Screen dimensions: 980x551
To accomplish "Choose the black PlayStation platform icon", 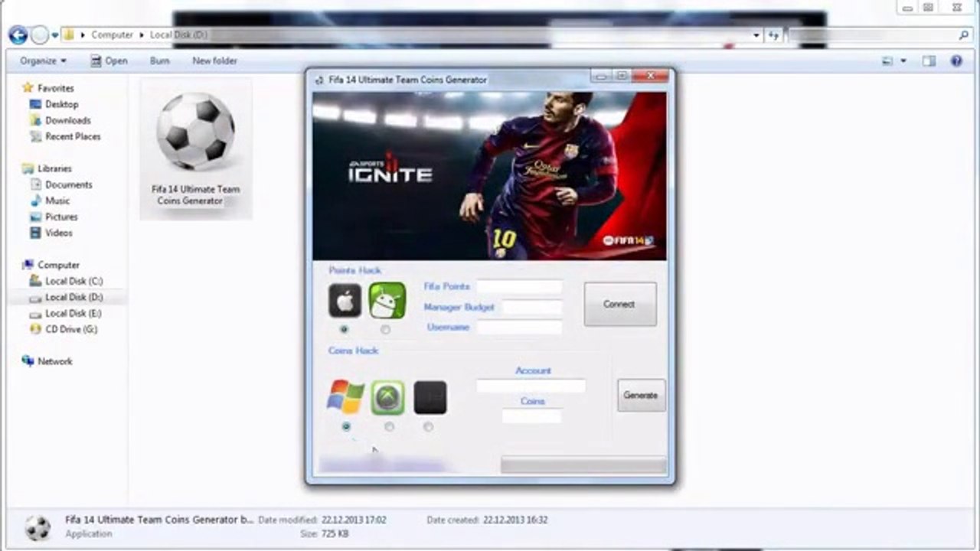I will coord(430,398).
